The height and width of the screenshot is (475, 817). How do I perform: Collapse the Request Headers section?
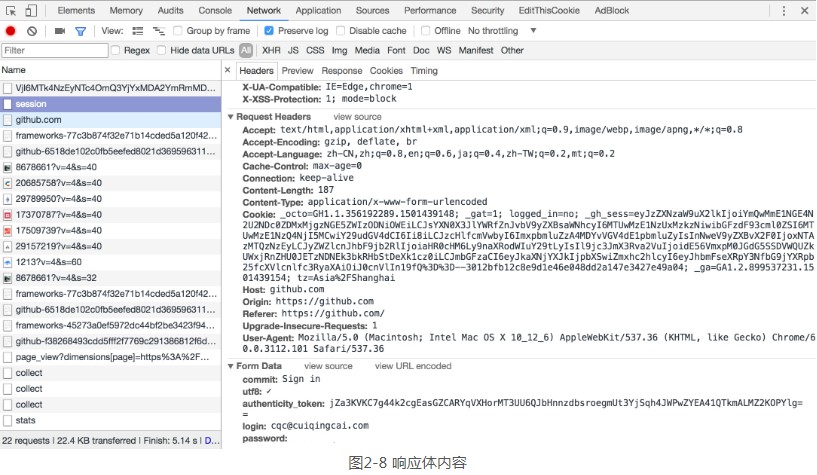[230, 117]
